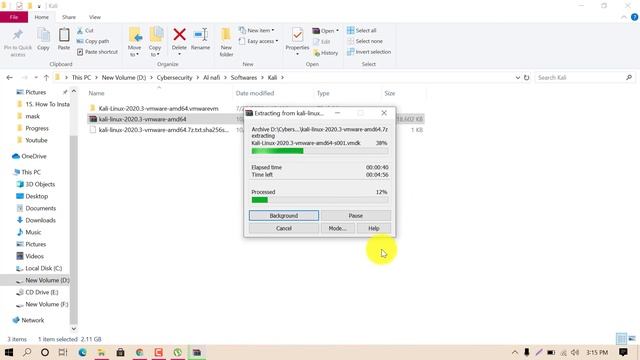Click Help button in extraction dialog
The width and height of the screenshot is (640, 360).
[x=374, y=228]
